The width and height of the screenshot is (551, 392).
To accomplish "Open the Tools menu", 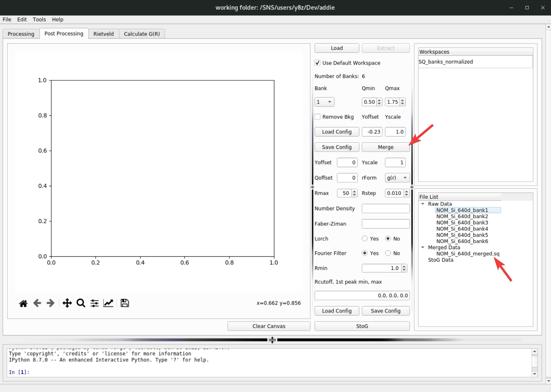I will pos(39,19).
